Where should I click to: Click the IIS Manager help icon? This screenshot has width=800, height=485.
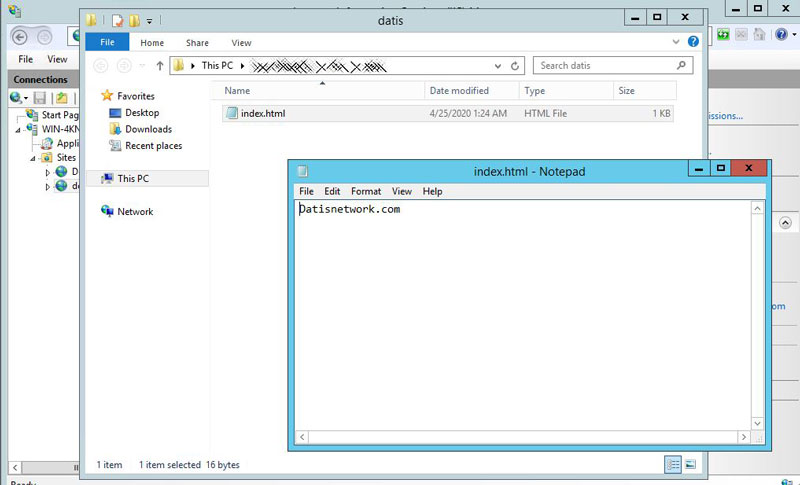pos(781,34)
